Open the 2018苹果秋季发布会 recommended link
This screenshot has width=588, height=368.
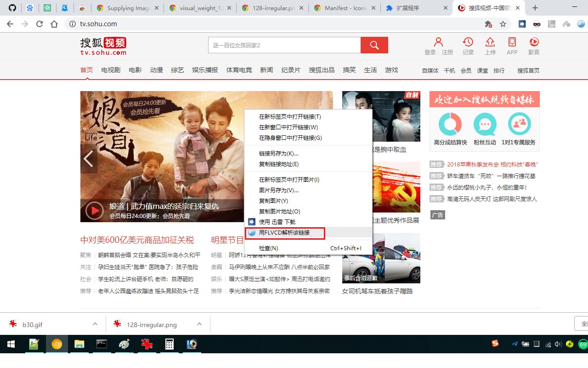[492, 164]
